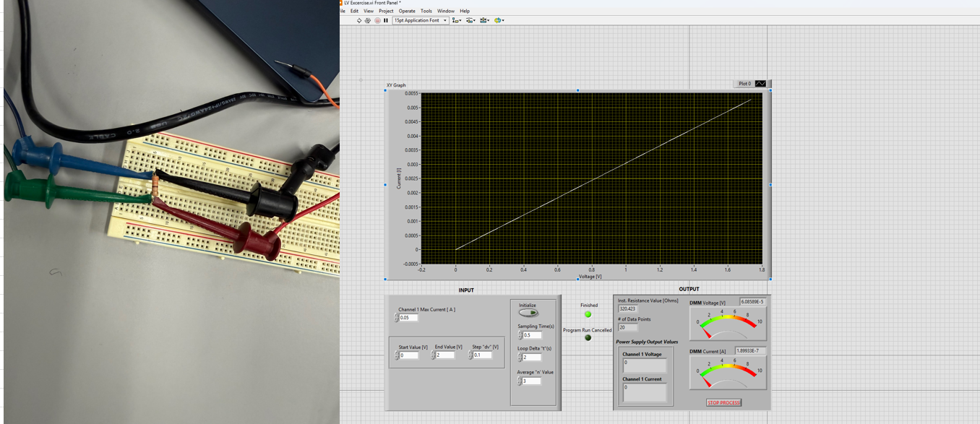The height and width of the screenshot is (424, 980).
Task: Open the View menu
Action: [369, 11]
